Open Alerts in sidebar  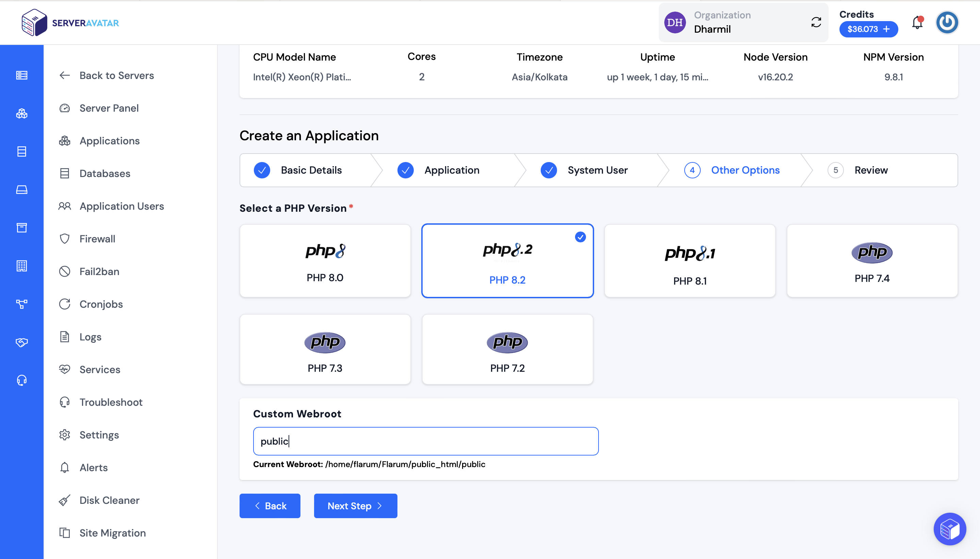click(x=83, y=468)
